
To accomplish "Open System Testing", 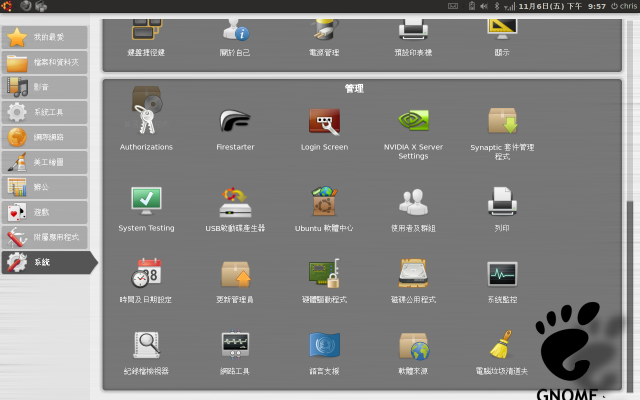I will pyautogui.click(x=147, y=201).
